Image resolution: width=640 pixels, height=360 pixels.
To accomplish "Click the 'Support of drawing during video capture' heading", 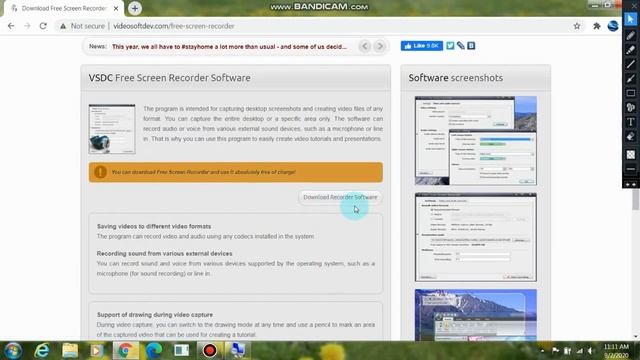I will point(155,315).
